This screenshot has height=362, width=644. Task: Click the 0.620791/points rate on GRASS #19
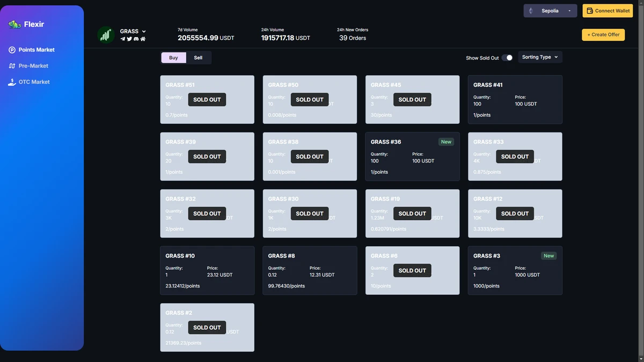(x=389, y=229)
